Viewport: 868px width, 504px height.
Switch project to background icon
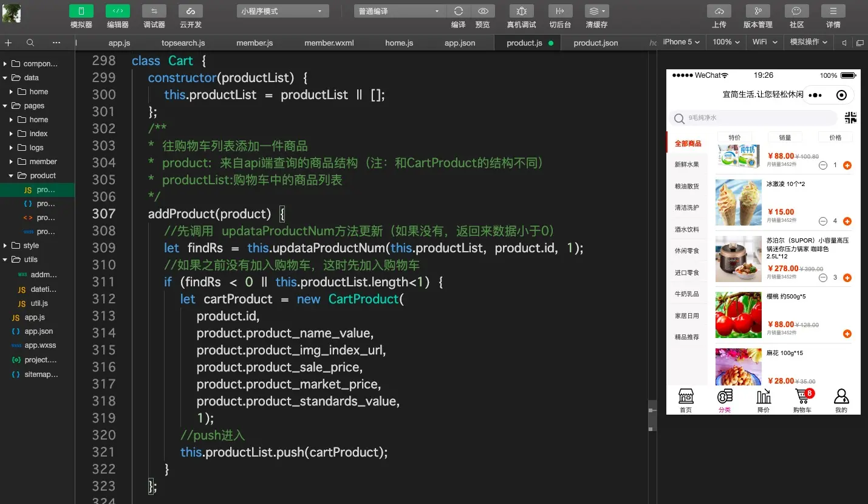(560, 11)
